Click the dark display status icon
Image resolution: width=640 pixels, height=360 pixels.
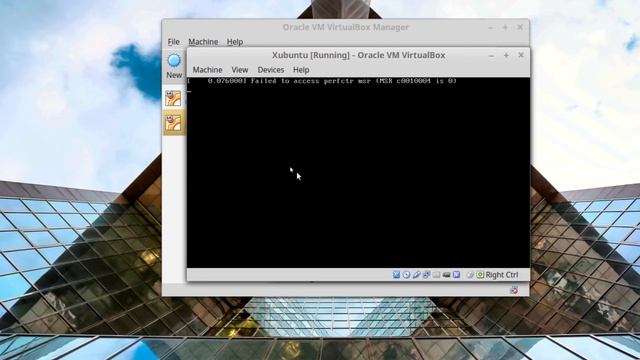447,275
